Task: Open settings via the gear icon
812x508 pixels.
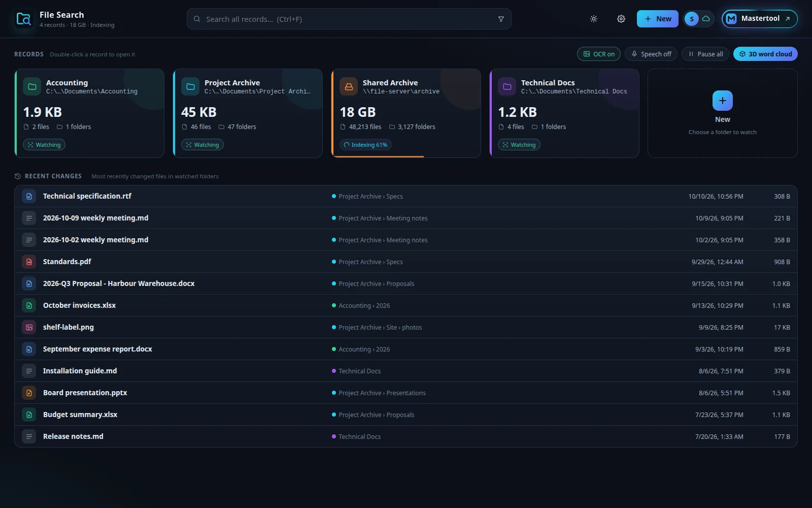Action: [x=621, y=19]
